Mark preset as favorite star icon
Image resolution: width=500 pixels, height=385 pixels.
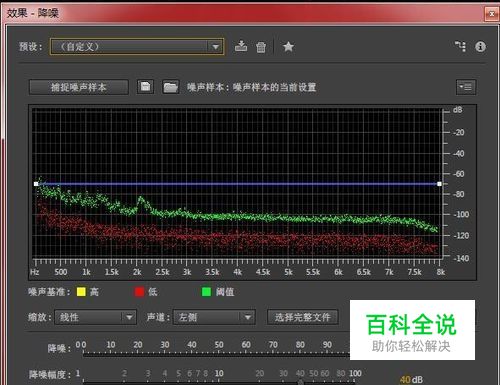point(288,47)
